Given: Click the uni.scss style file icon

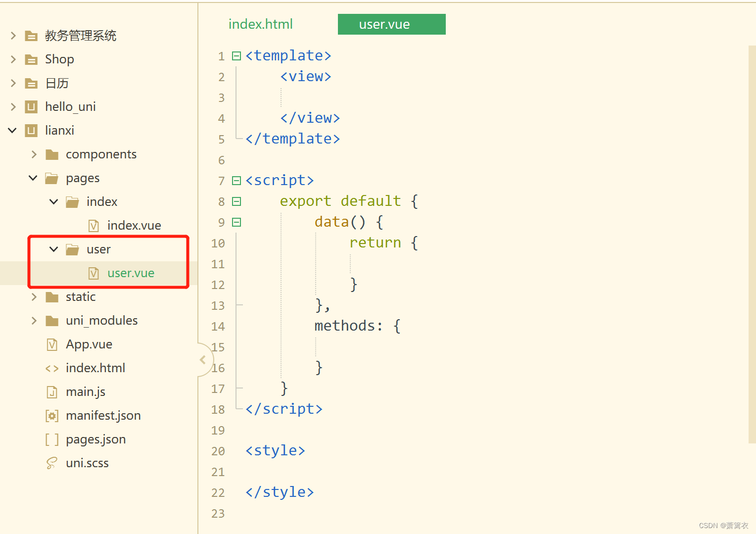Looking at the screenshot, I should click(x=52, y=463).
